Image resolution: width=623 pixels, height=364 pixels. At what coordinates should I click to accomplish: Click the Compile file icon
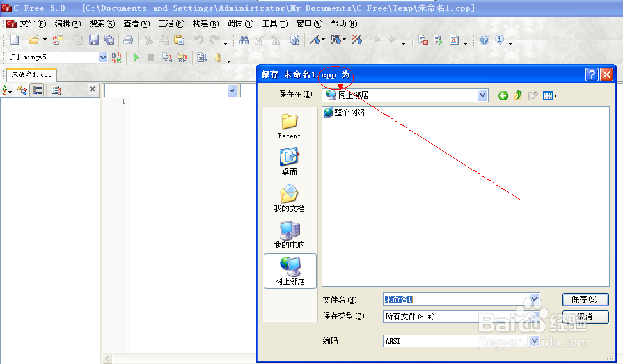[168, 58]
